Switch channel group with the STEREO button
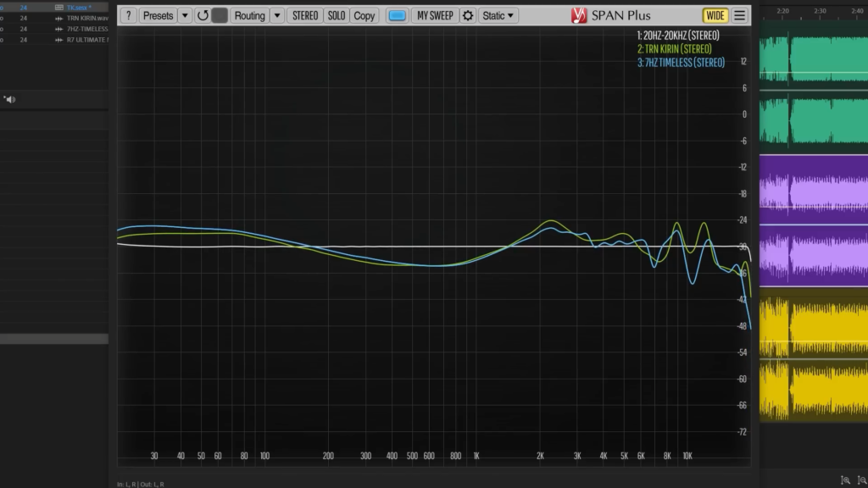The height and width of the screenshot is (488, 868). click(305, 15)
